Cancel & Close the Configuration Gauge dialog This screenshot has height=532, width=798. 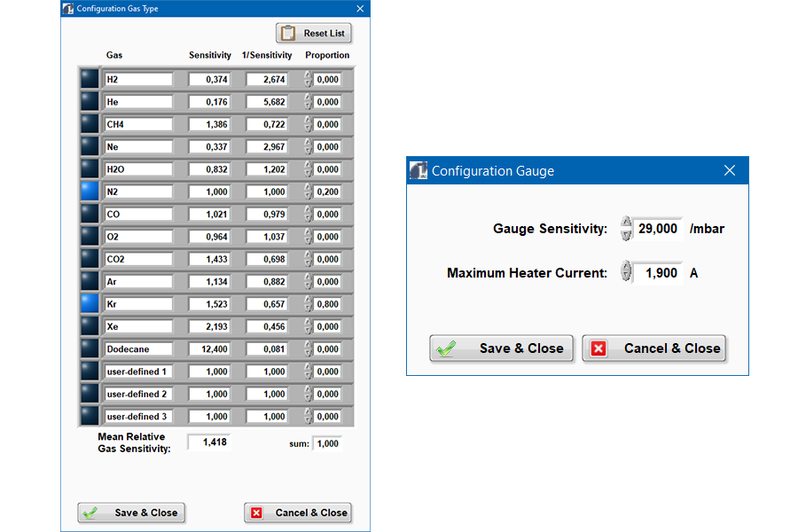click(x=653, y=348)
